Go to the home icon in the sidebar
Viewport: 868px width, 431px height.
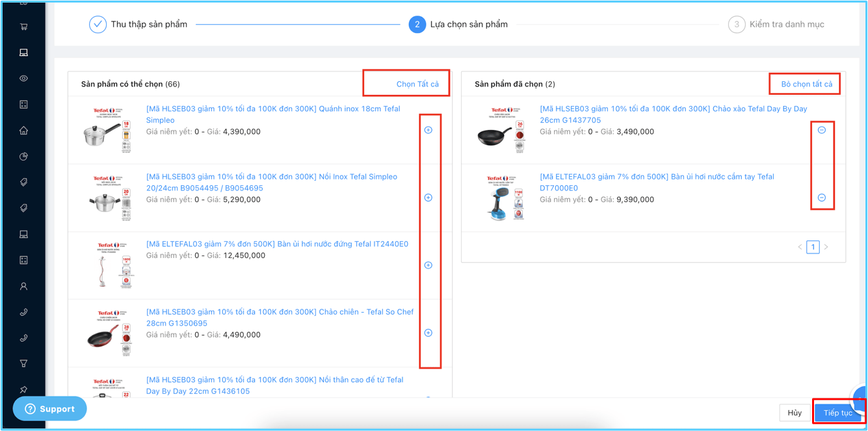click(24, 131)
